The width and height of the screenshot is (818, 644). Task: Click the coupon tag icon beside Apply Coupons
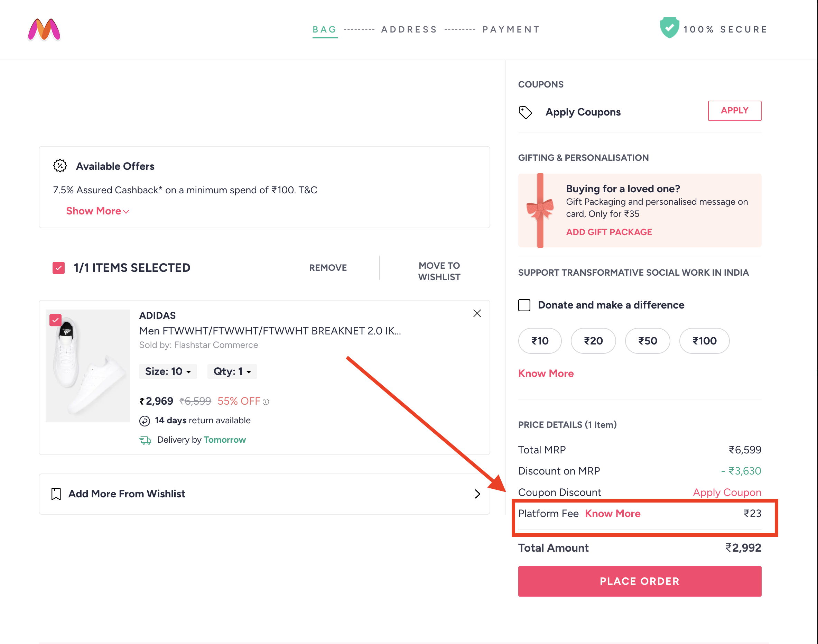[526, 112]
